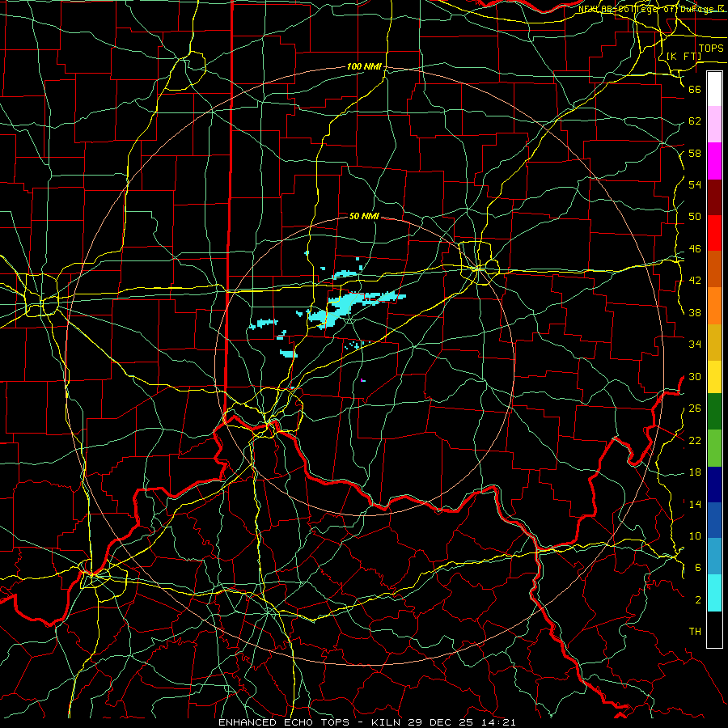Click the legend value '2'
The width and height of the screenshot is (728, 728).
(698, 600)
